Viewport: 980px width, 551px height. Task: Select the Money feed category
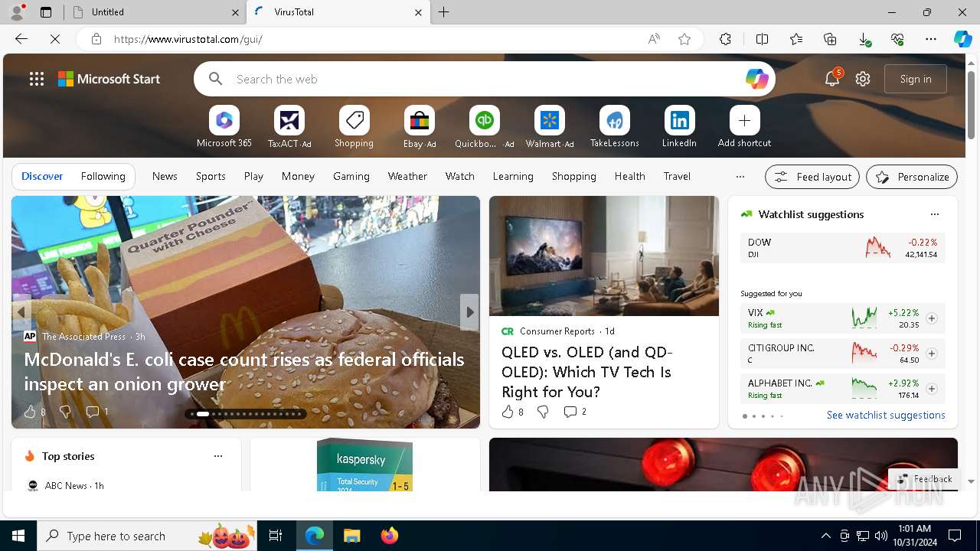(x=298, y=176)
